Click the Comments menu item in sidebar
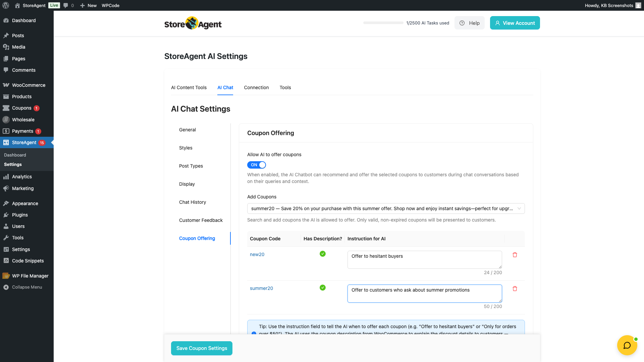644x362 pixels. (27, 70)
